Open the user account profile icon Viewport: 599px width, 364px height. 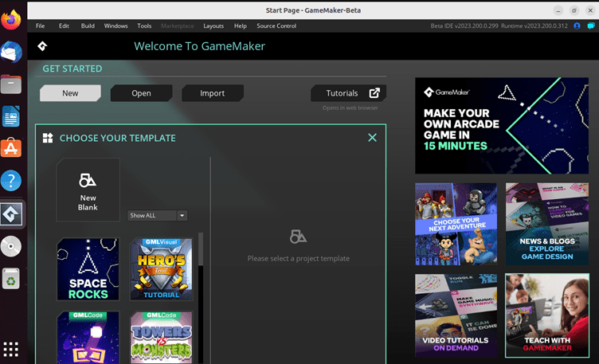577,26
